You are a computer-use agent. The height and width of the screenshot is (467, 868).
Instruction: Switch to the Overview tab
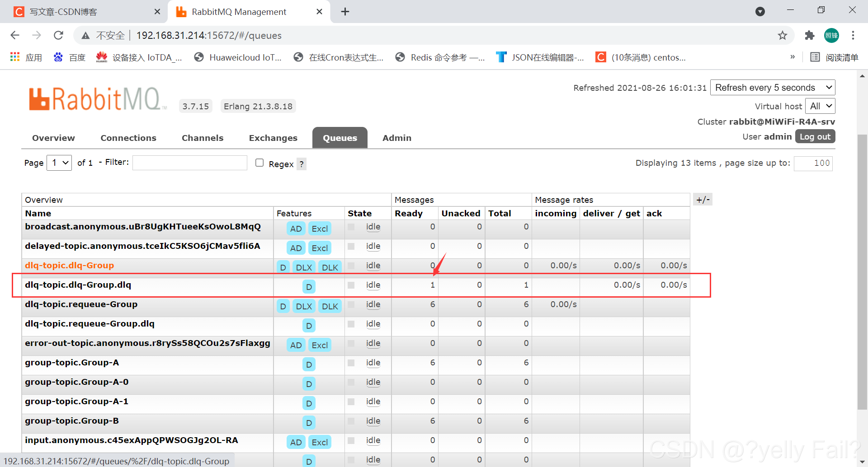(x=53, y=138)
